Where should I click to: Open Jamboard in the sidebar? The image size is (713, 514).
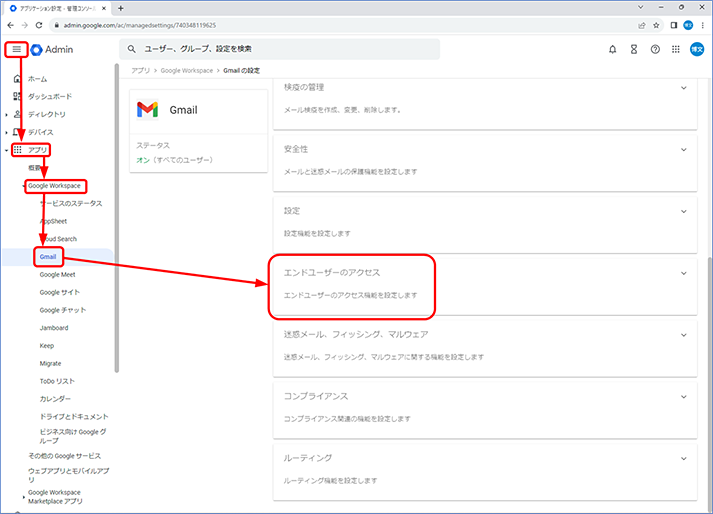54,328
